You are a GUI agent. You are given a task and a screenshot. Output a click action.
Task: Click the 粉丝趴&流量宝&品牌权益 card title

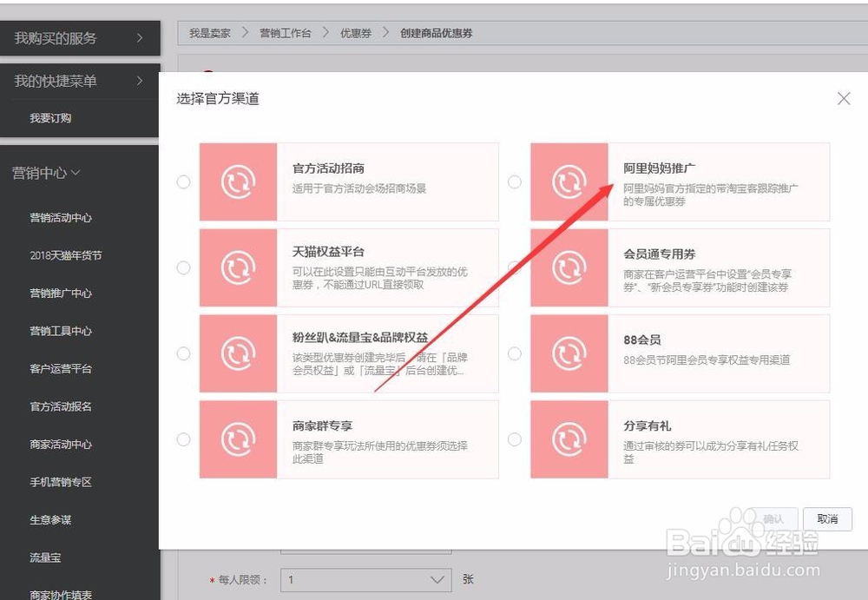(x=360, y=338)
